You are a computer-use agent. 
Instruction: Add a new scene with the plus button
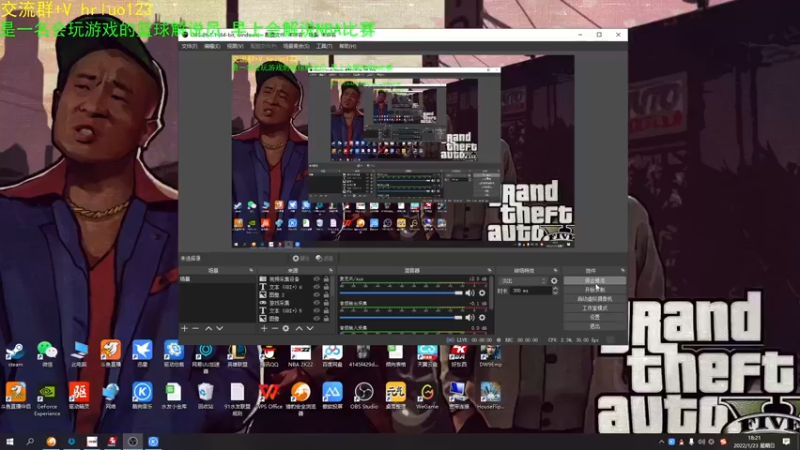pos(185,329)
